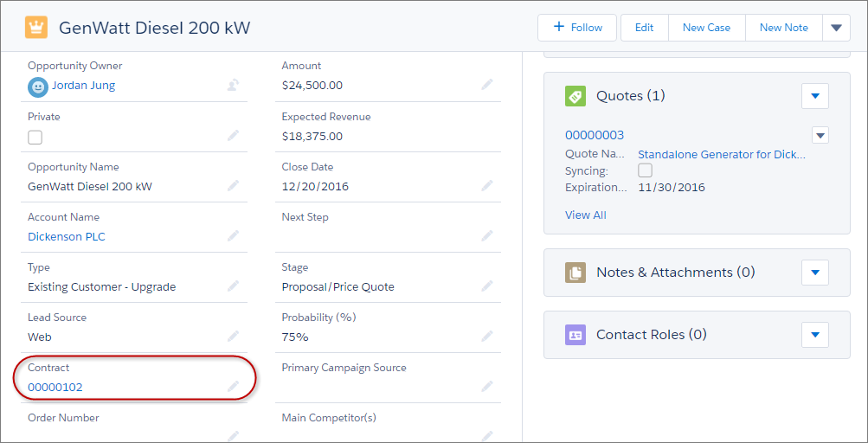This screenshot has width=868, height=443.
Task: Edit the Type field via its pencil icon
Action: (233, 286)
